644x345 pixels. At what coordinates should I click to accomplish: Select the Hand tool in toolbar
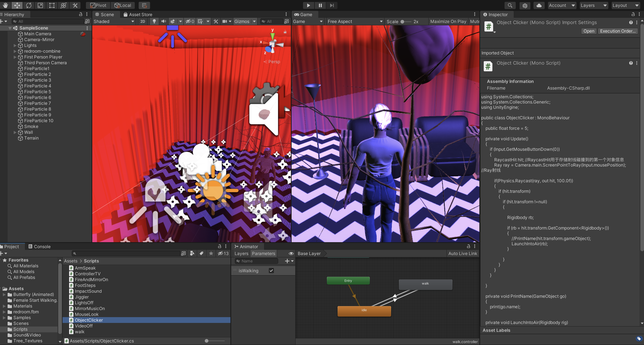pos(5,5)
